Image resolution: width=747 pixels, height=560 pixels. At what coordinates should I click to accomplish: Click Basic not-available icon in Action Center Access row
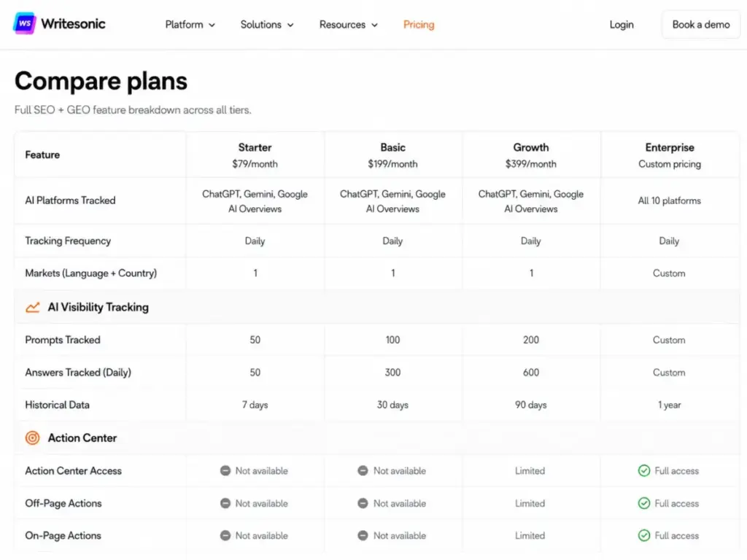coord(363,471)
